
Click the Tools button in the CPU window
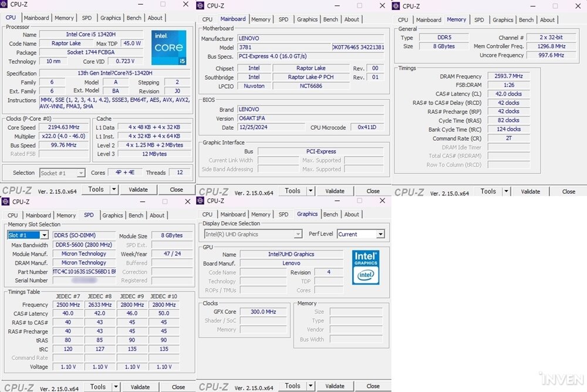point(96,190)
